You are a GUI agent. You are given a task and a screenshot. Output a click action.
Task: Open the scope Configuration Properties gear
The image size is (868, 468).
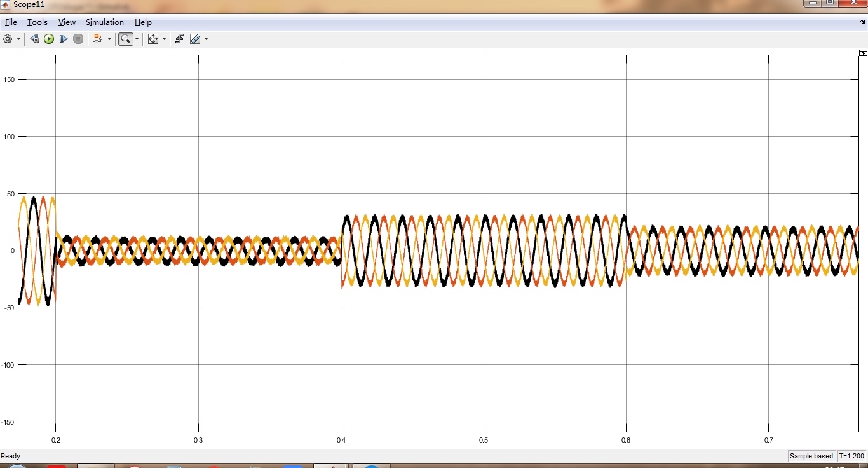point(8,39)
